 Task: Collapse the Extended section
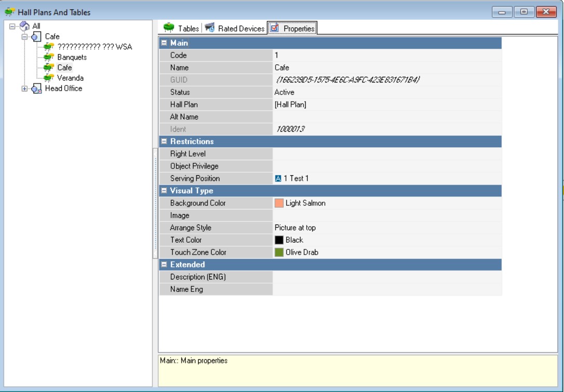(164, 264)
